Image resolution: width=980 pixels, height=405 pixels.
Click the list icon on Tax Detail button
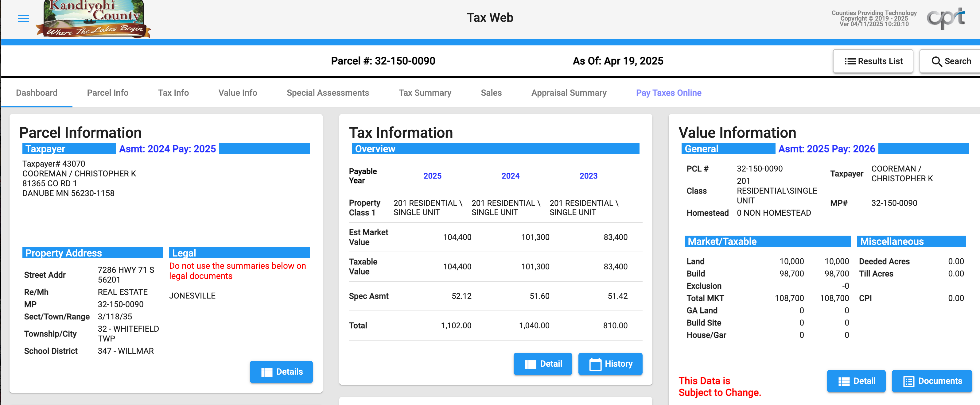[x=530, y=364]
